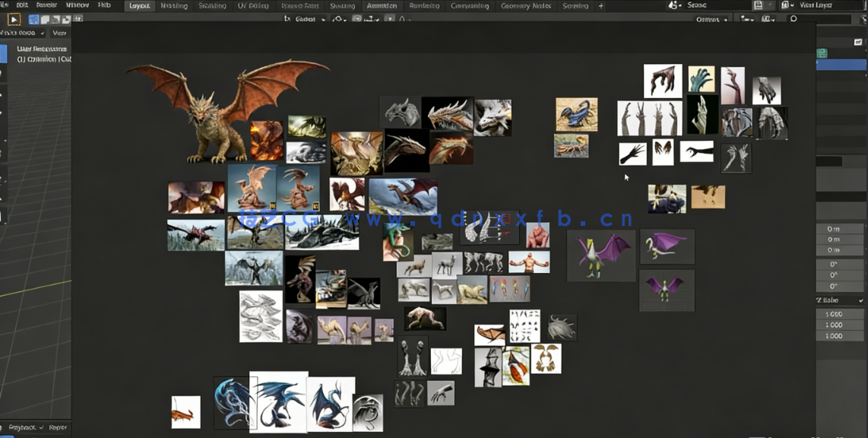Enable proportional editing in the viewport header
Image resolution: width=868 pixels, height=438 pixels.
[357, 19]
